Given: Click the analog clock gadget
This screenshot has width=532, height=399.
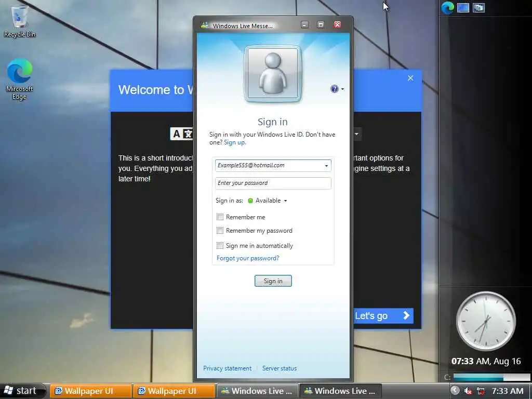Looking at the screenshot, I should point(486,321).
